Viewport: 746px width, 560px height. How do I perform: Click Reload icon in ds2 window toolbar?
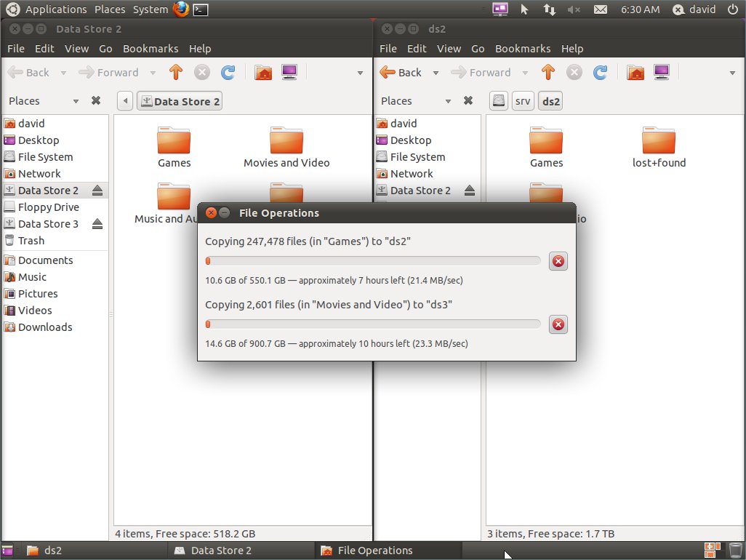(x=600, y=72)
